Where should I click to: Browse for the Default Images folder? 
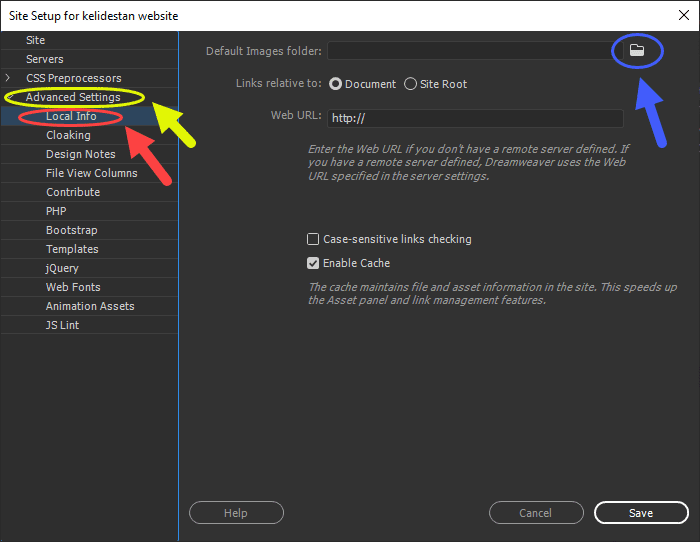click(637, 50)
